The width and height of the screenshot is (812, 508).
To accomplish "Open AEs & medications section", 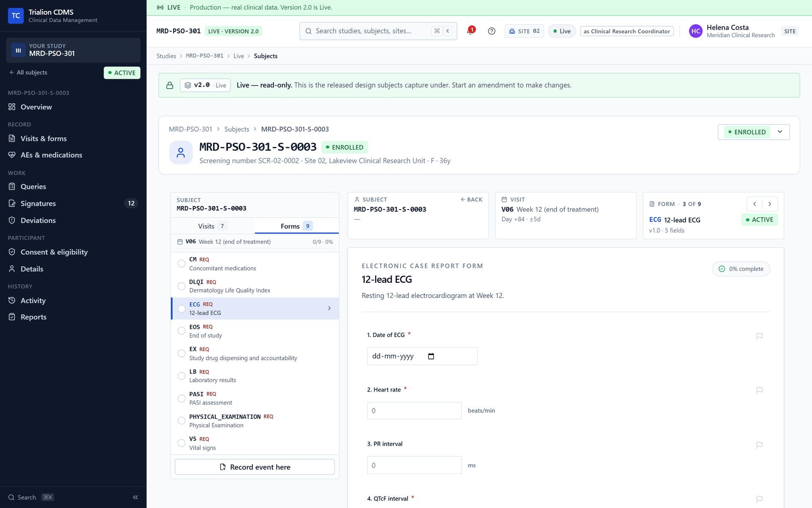I will click(73, 155).
